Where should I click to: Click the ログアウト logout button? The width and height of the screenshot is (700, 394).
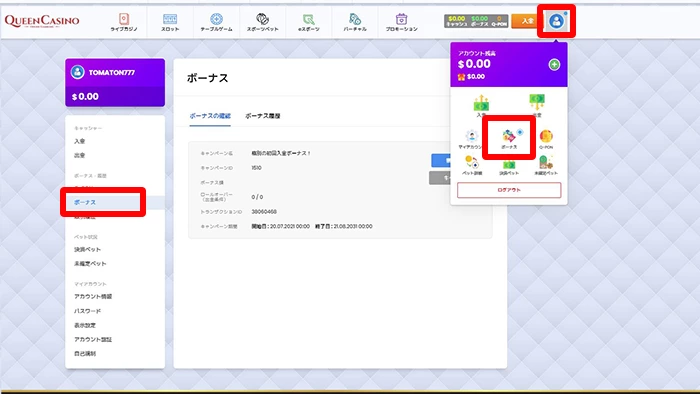(x=509, y=190)
